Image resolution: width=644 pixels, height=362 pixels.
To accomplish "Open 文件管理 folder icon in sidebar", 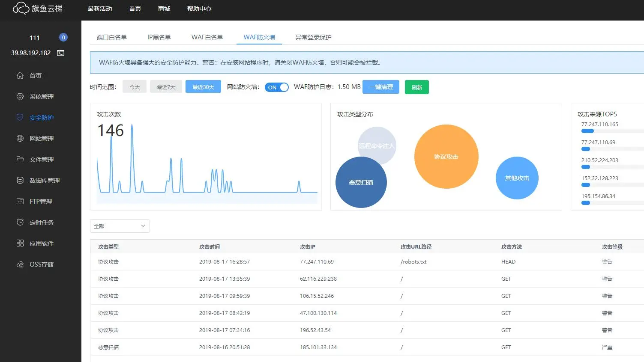I will (20, 159).
